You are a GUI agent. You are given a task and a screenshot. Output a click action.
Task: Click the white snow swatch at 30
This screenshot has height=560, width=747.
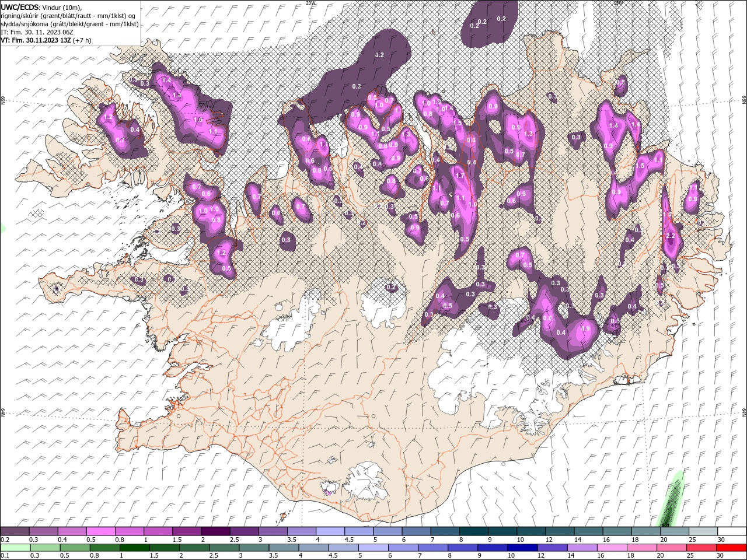tap(731, 531)
